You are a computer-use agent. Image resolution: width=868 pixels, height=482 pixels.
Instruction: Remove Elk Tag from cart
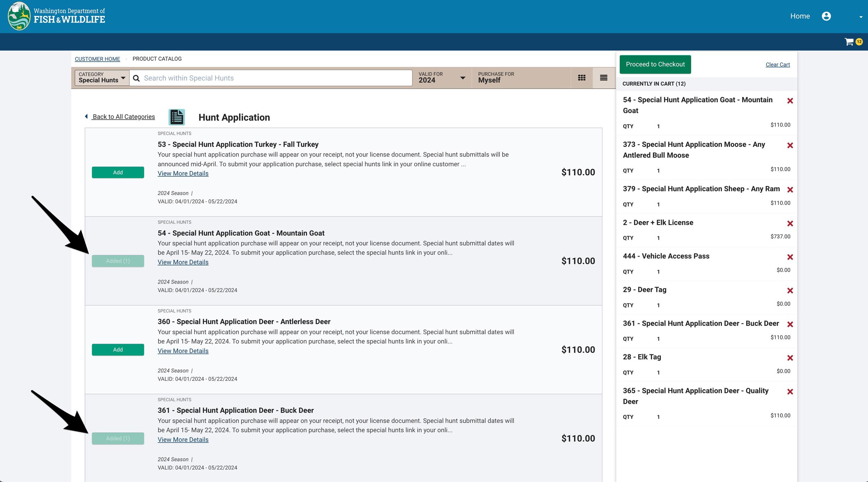790,358
